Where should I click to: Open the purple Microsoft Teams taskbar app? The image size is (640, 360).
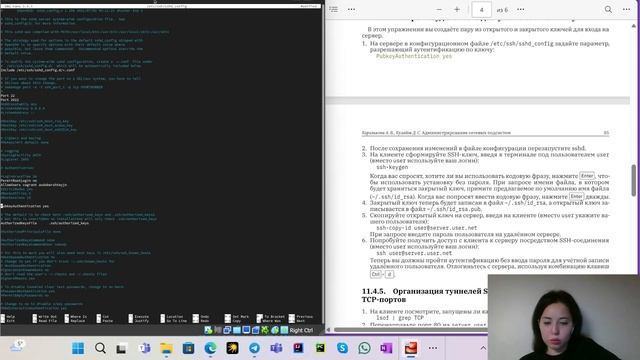[276, 348]
